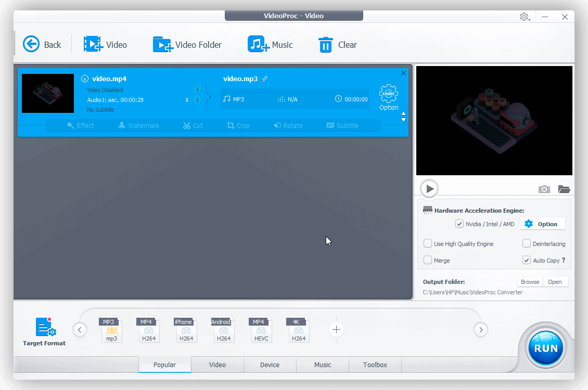Select the MP4 H264 format preset
The height and width of the screenshot is (390, 588).
coord(149,330)
